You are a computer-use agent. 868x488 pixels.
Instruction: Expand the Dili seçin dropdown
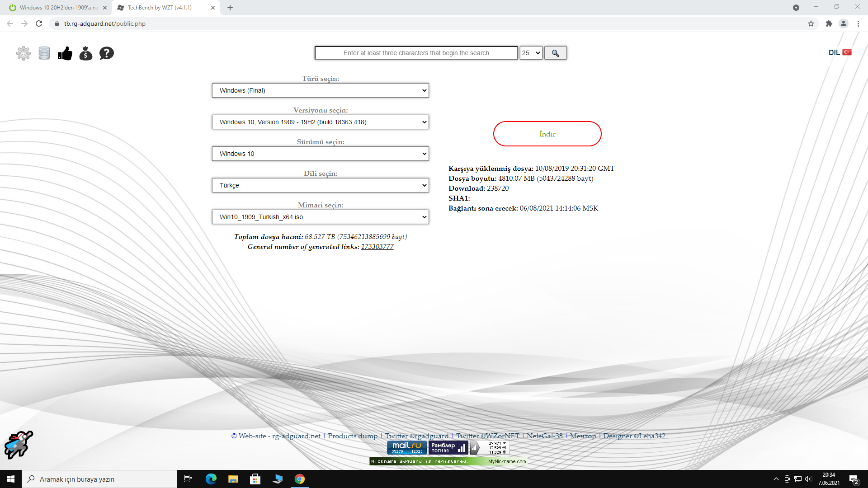click(321, 185)
